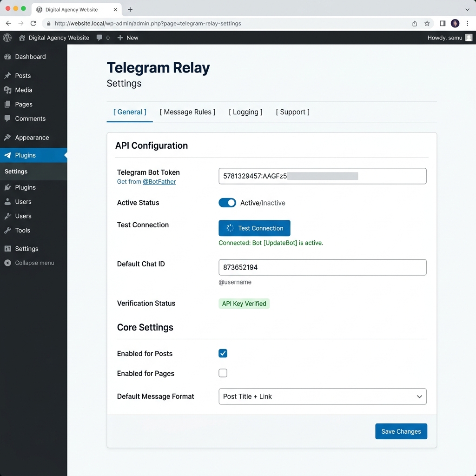Bookmark page with star icon
The width and height of the screenshot is (476, 476).
(x=427, y=23)
